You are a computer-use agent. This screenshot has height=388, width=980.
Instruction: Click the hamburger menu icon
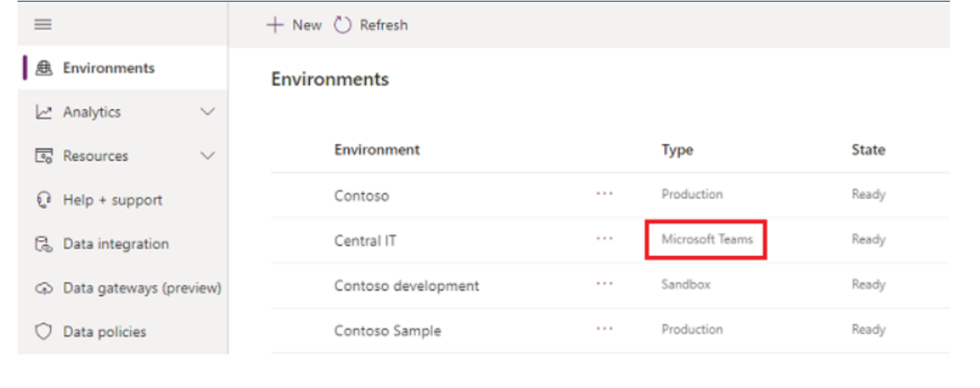point(44,25)
